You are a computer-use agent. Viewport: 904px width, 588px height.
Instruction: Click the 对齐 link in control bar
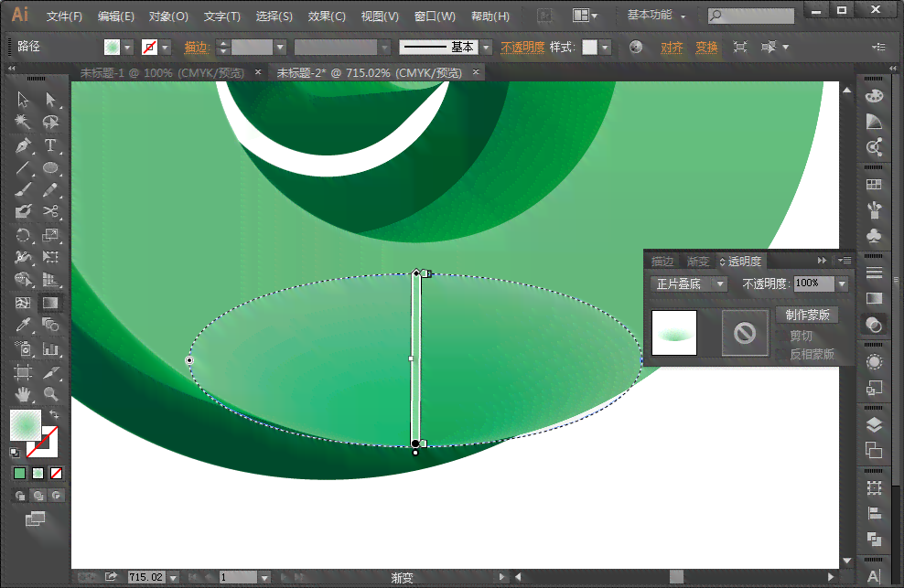[x=672, y=48]
